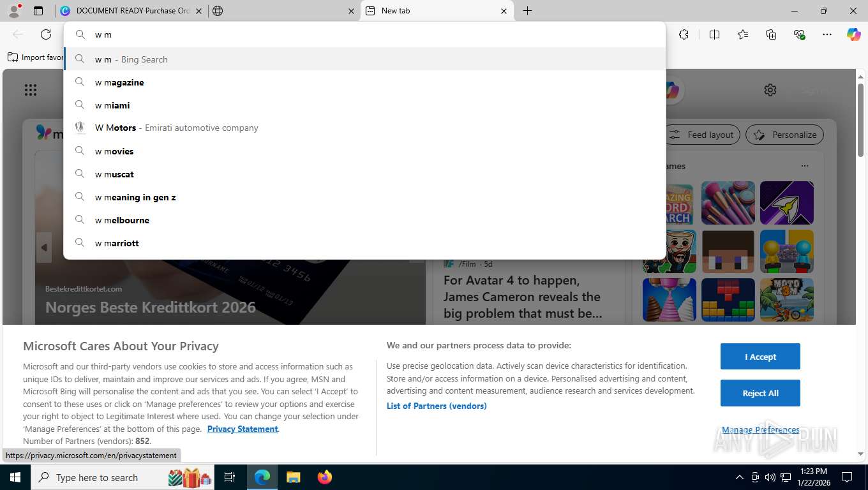Image resolution: width=868 pixels, height=490 pixels.
Task: Open File Explorer from the taskbar
Action: (x=293, y=477)
